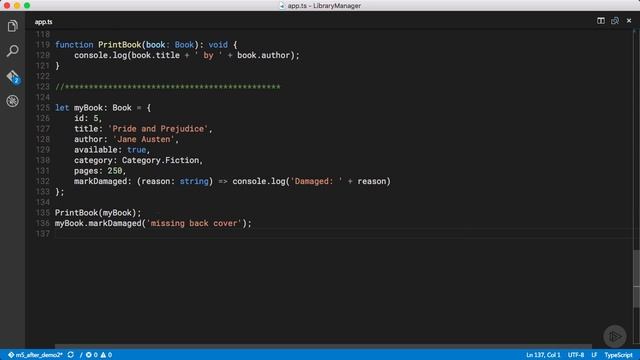Viewport: 640px width, 360px height.
Task: Click the Ln 137, Col 1 indicator
Action: click(543, 355)
